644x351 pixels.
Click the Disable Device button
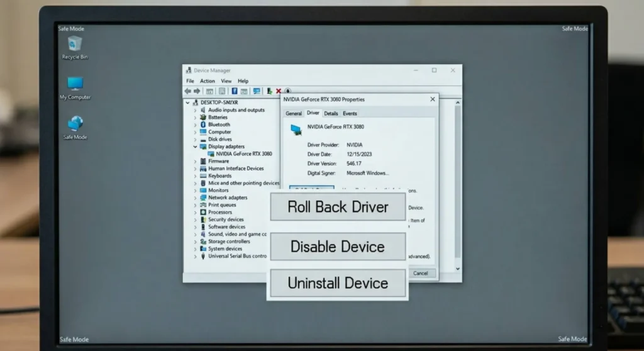tap(338, 247)
